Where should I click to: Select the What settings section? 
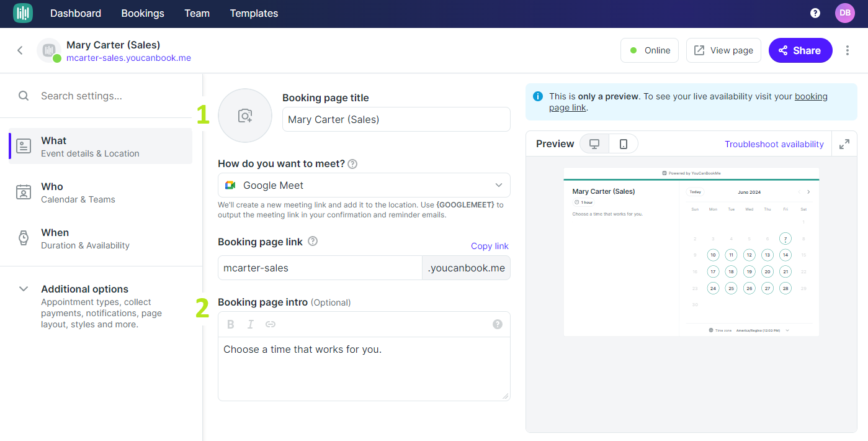(x=101, y=146)
